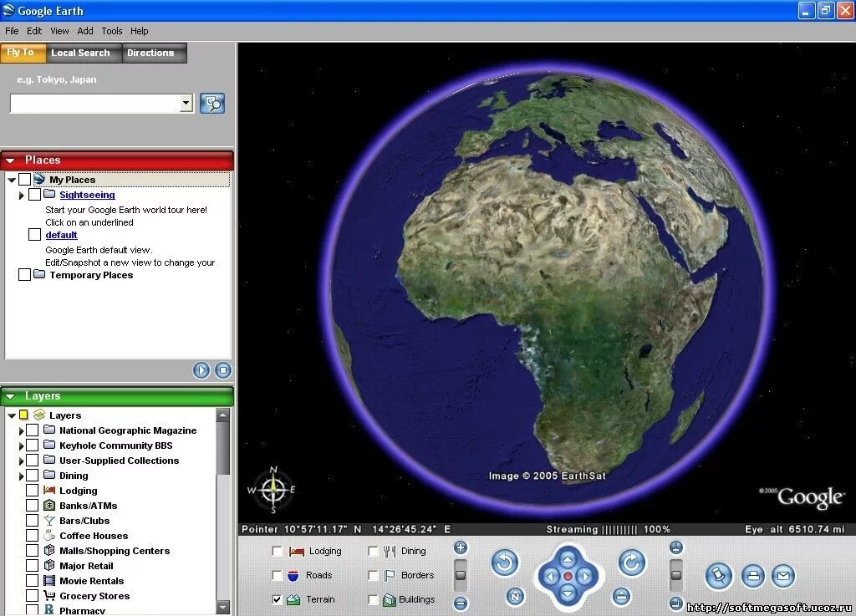Enable Lodging checkbox in bottom panel
This screenshot has height=616, width=856.
277,551
